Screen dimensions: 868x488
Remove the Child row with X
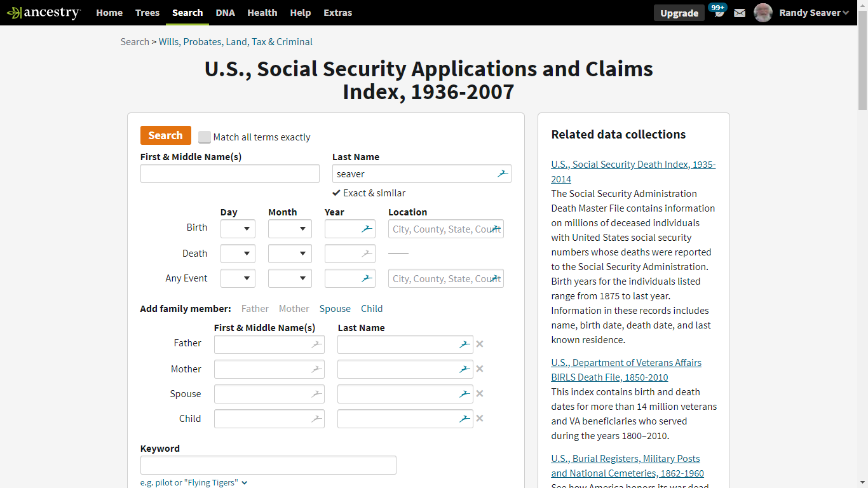pyautogui.click(x=480, y=418)
